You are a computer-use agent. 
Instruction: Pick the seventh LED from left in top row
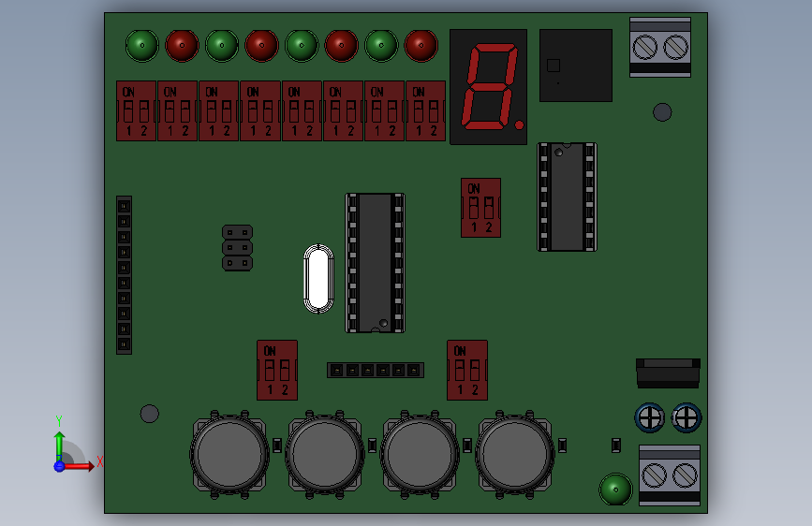point(381,46)
